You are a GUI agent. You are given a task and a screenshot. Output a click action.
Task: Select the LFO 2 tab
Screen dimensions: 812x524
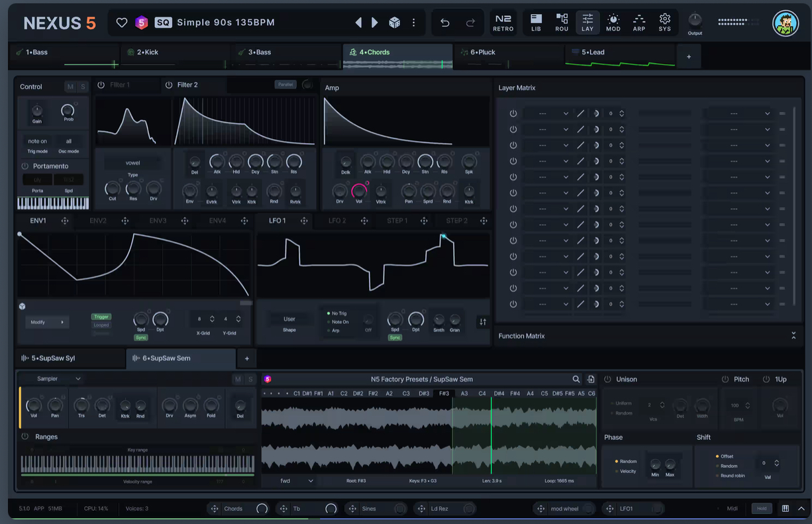(337, 221)
